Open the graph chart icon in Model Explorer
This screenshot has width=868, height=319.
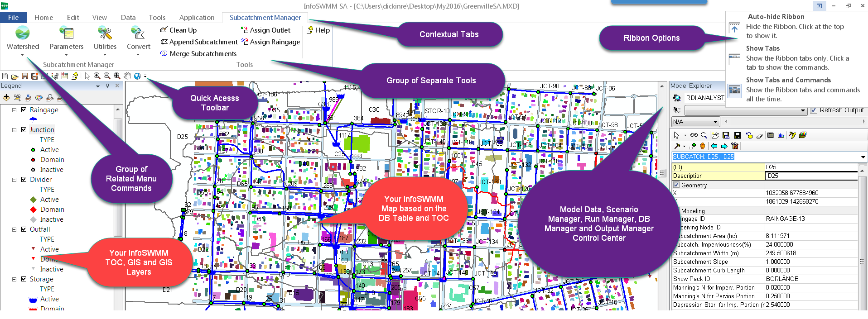(781, 135)
